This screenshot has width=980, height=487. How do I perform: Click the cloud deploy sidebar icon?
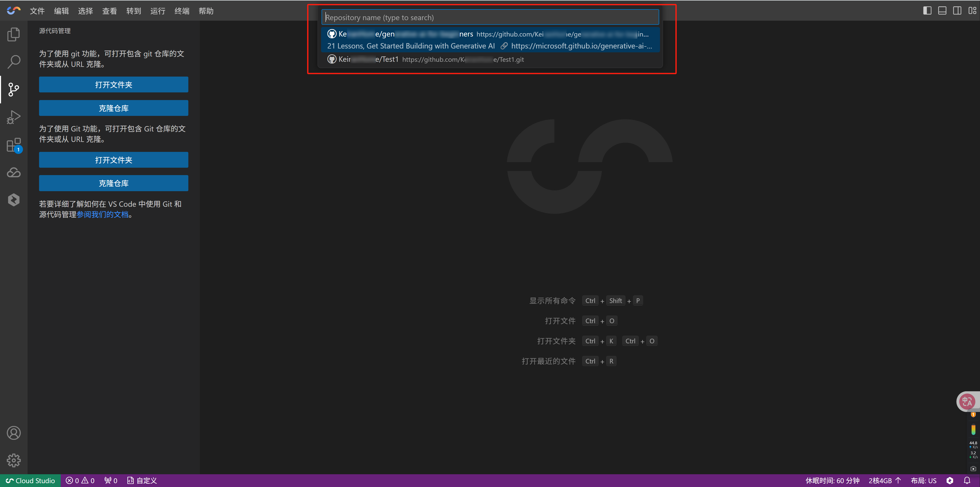coord(14,173)
